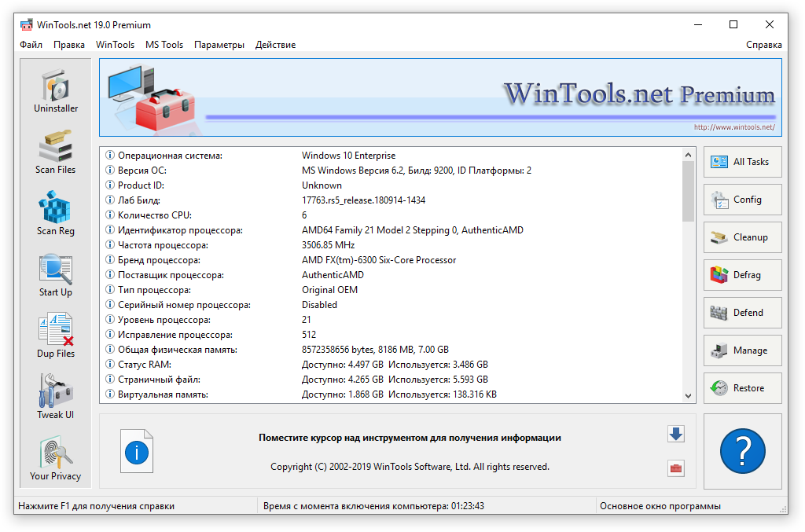805x532 pixels.
Task: Click the scroll down arrow of info list
Action: pos(689,395)
